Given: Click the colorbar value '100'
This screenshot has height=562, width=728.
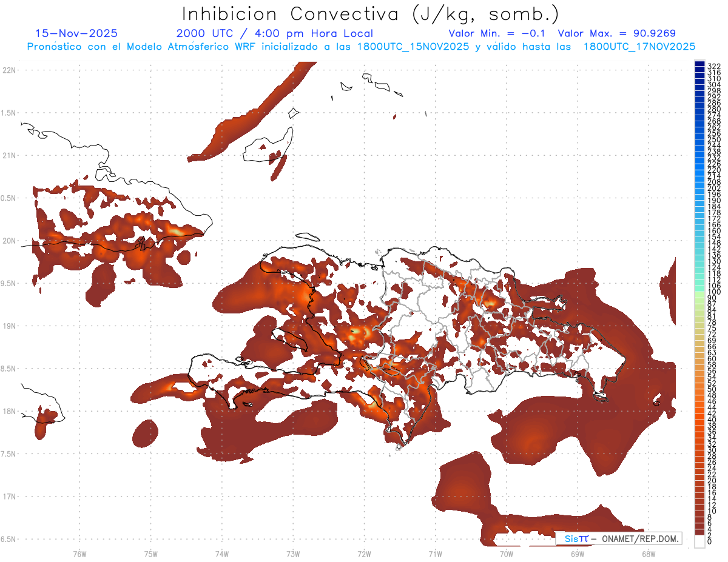Looking at the screenshot, I should point(713,292).
